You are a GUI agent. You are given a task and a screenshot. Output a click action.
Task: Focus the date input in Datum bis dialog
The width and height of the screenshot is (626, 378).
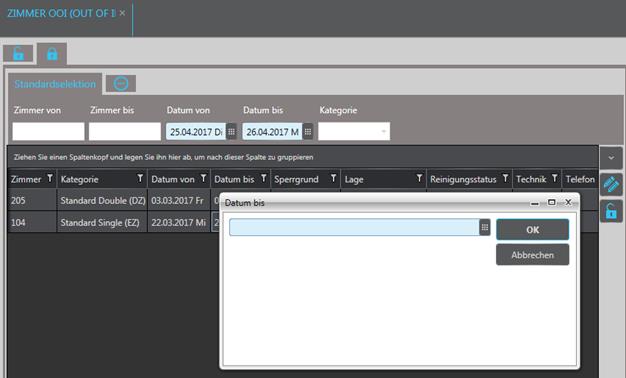pos(354,227)
